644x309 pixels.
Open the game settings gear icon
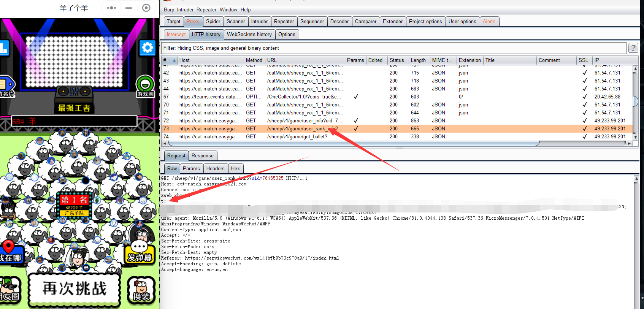(147, 48)
